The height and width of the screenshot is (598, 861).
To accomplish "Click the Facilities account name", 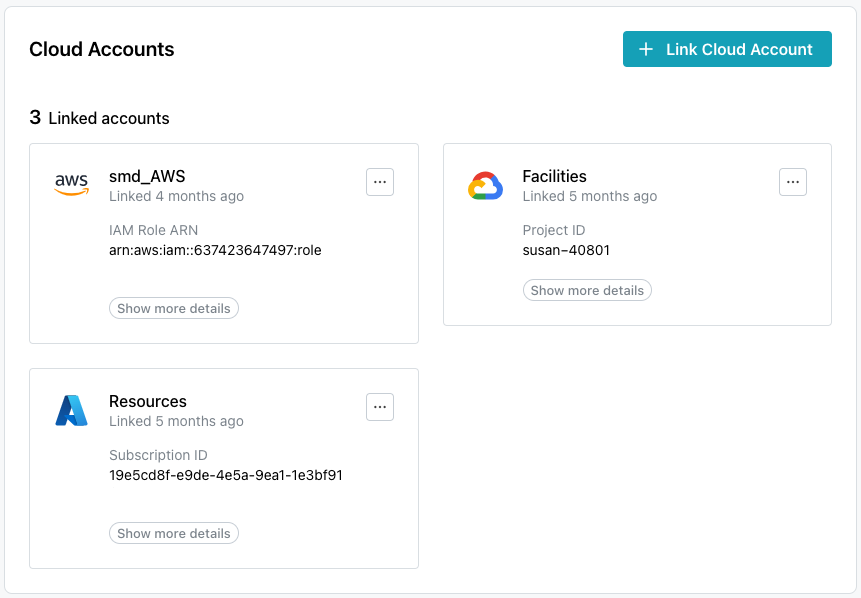I will tap(554, 176).
